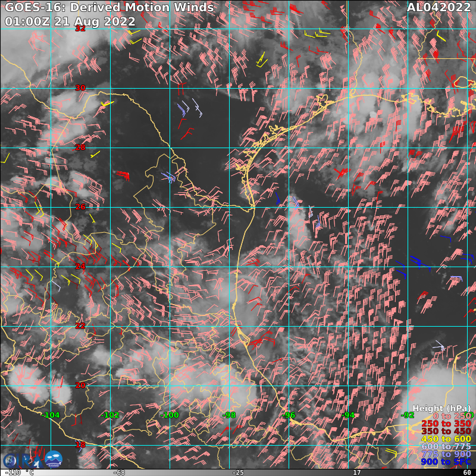Screen dimensions: 476x476
Task: Click the latitude label '32'
Action: [80, 29]
